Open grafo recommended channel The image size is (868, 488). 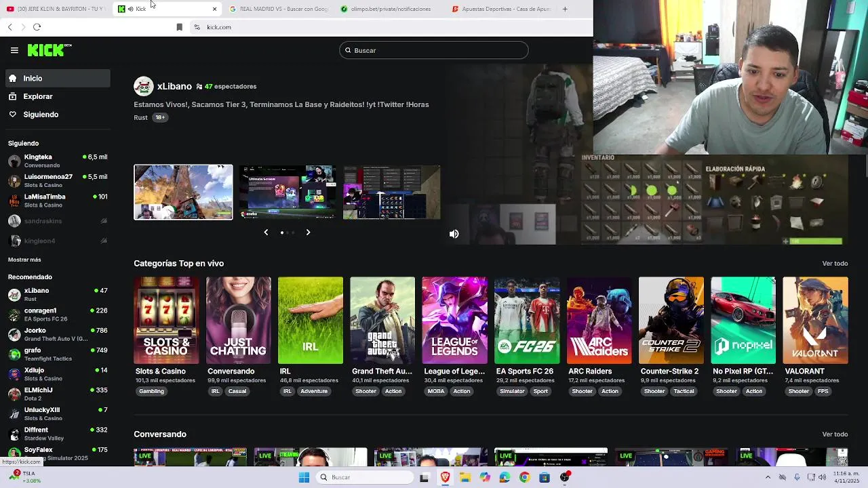(x=58, y=354)
